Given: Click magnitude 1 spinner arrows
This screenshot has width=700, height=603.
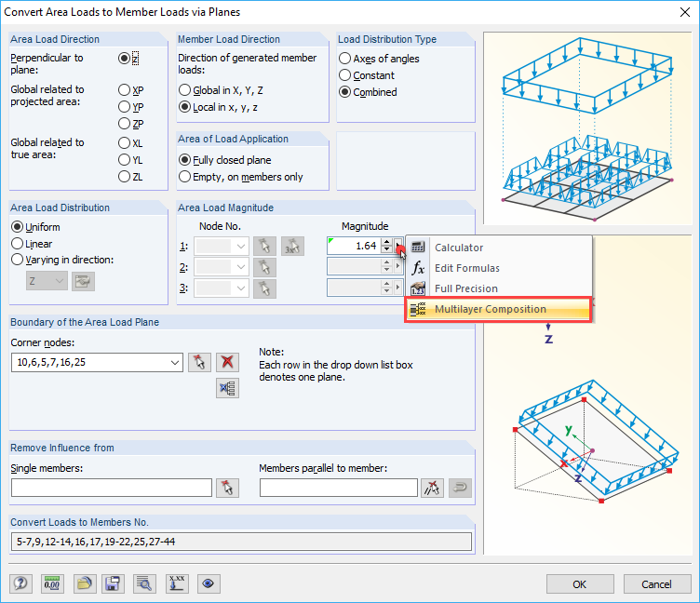Looking at the screenshot, I should (x=386, y=246).
